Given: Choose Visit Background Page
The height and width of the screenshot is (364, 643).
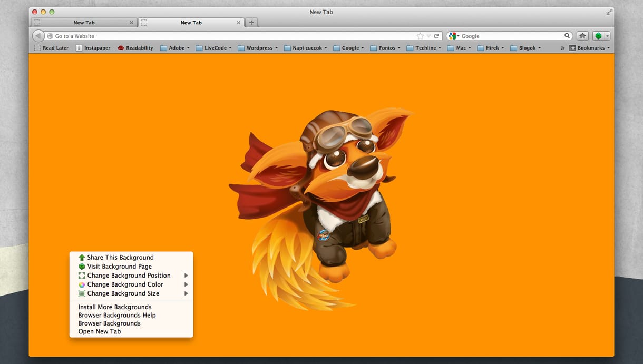Looking at the screenshot, I should click(131, 267).
